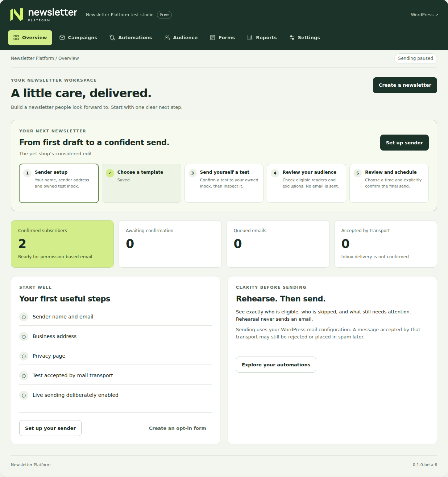Toggle the Business address circle
Screen dimensions: 448x477
(24, 337)
